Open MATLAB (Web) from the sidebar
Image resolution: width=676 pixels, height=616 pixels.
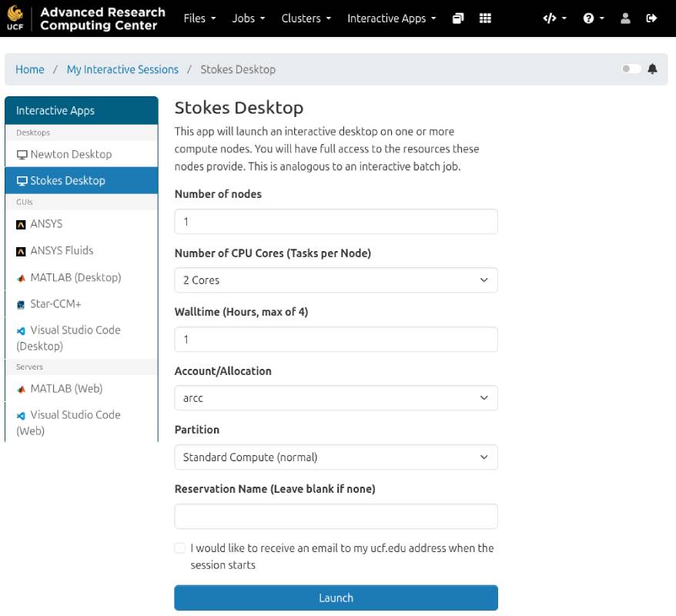tap(82, 389)
